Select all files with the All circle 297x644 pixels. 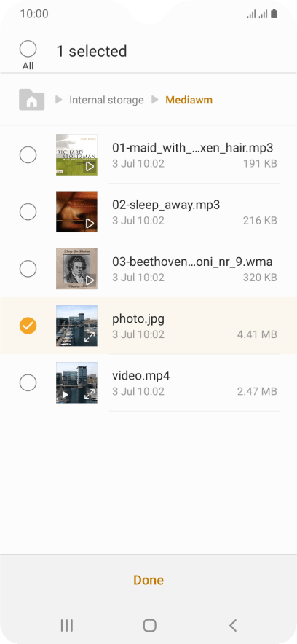(x=28, y=49)
